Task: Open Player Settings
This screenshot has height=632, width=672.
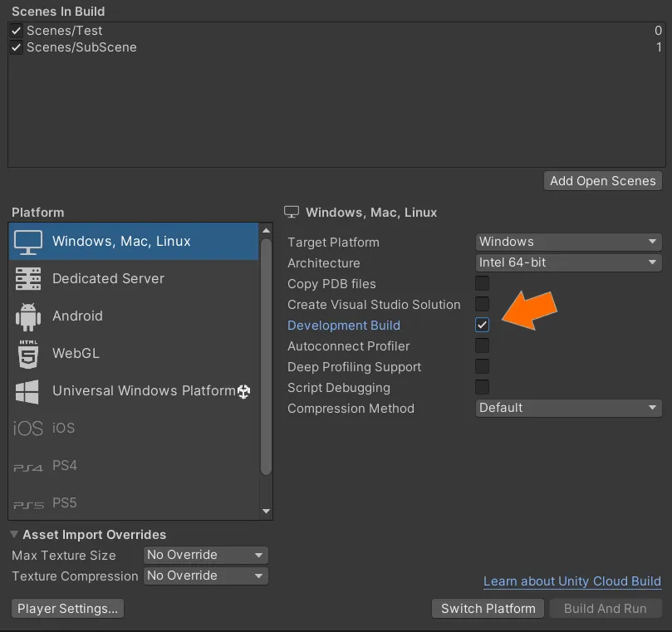Action: pos(68,609)
